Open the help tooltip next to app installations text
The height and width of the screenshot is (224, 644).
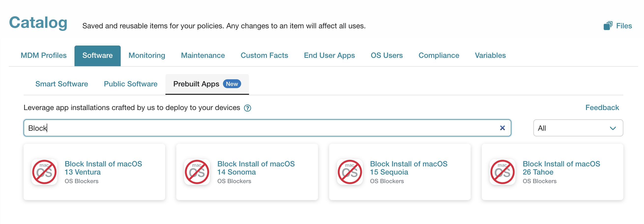click(x=247, y=108)
